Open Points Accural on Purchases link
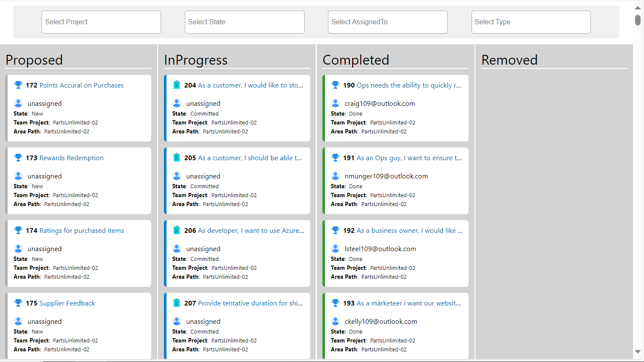This screenshot has height=362, width=644. click(82, 85)
